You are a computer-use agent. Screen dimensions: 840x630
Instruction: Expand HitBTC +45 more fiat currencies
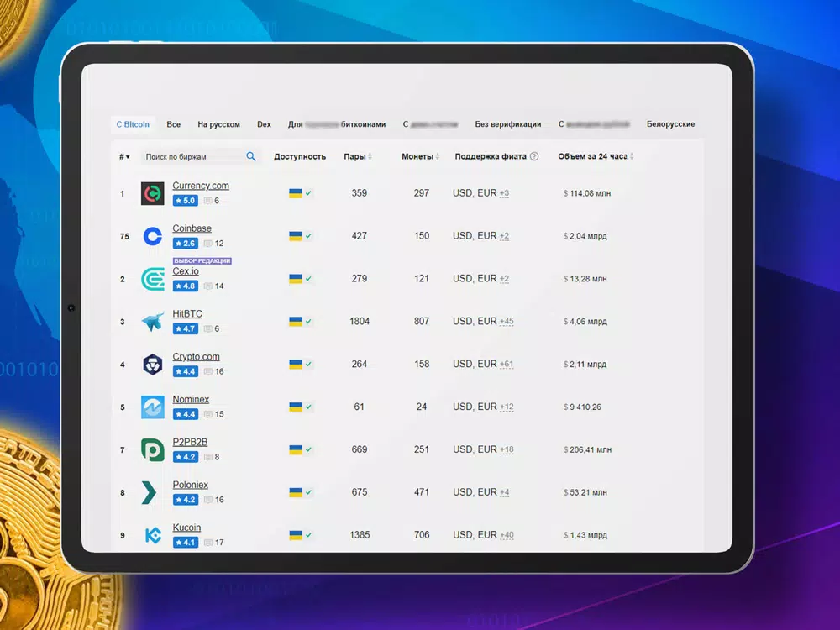click(507, 322)
